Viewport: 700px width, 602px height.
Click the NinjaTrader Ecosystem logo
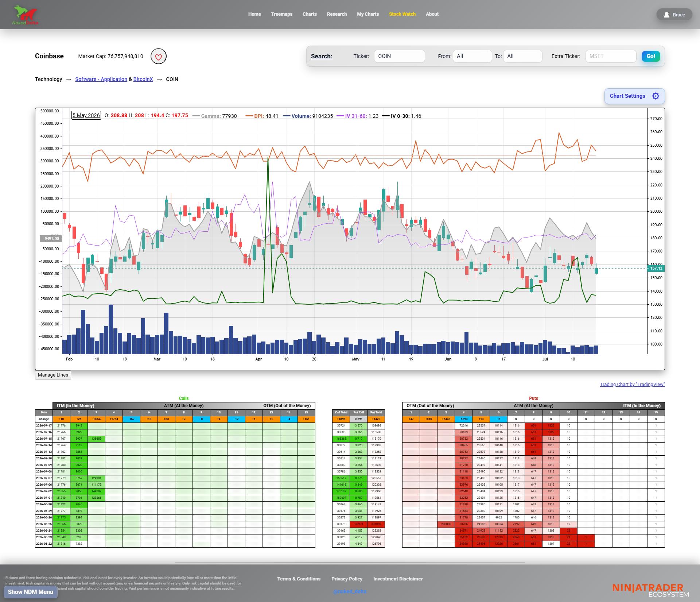click(x=650, y=590)
